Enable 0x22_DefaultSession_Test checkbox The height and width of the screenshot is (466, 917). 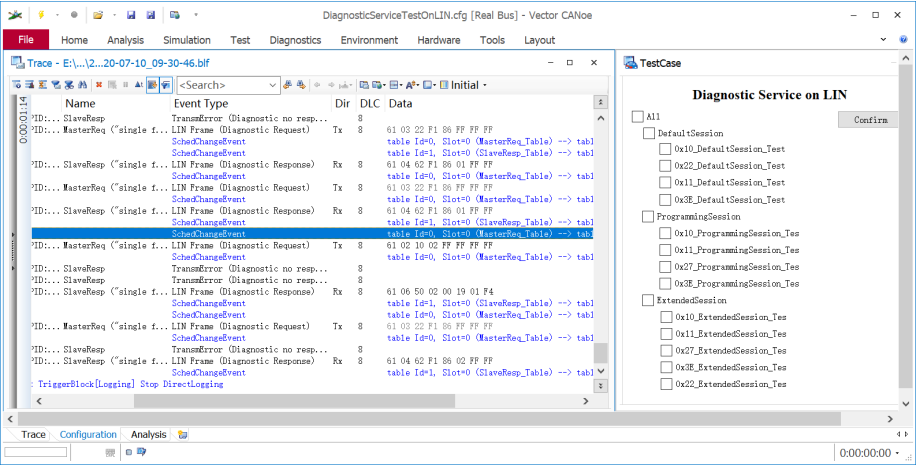point(665,165)
